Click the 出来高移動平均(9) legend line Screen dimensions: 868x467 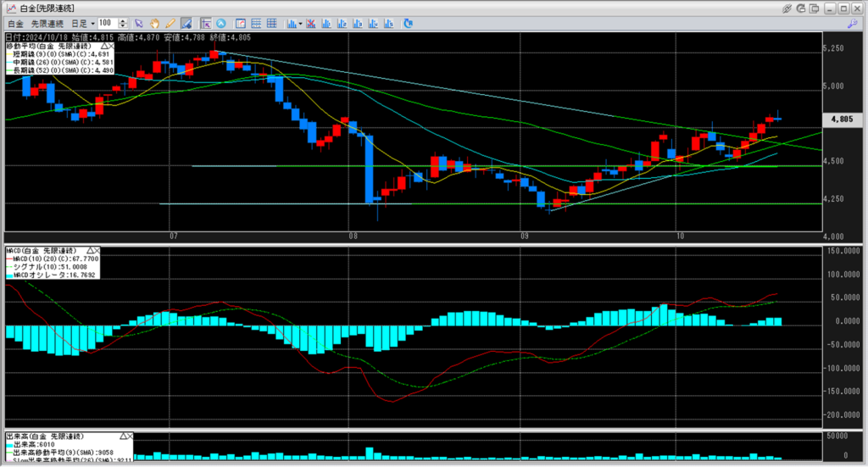pos(60,452)
